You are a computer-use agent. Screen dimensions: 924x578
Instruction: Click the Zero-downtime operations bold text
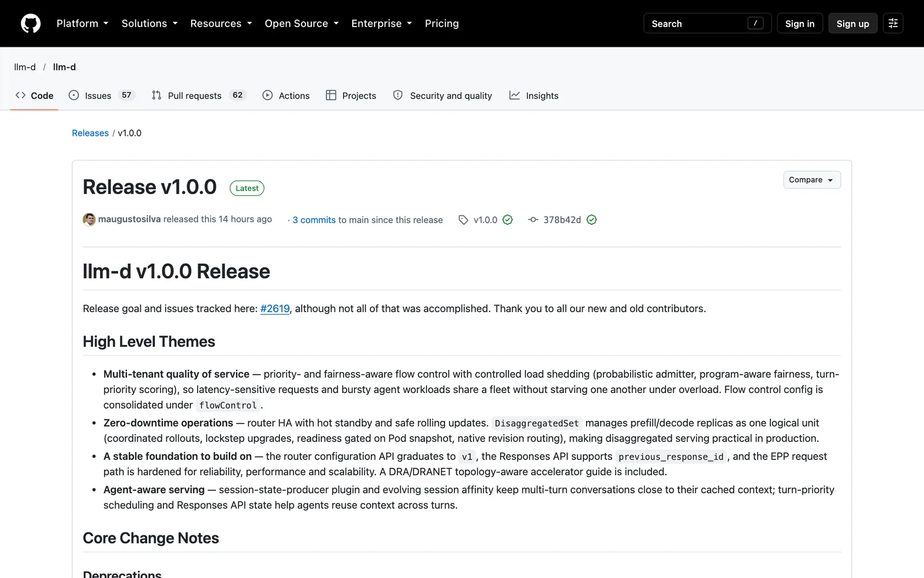[168, 423]
